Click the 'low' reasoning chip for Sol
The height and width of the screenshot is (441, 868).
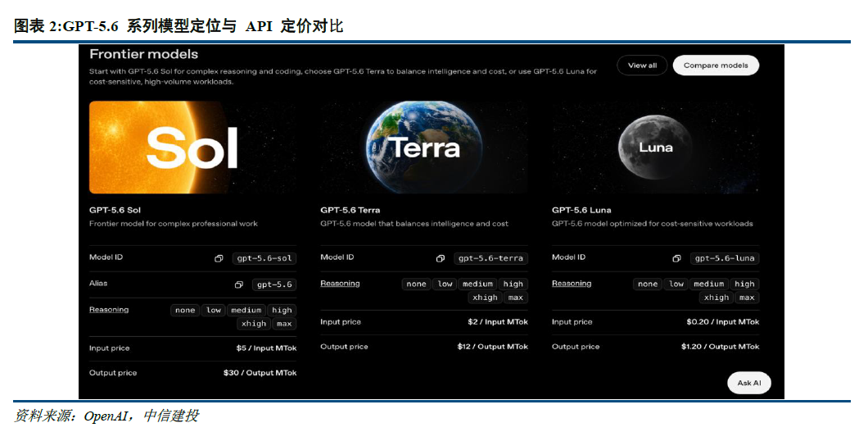pos(214,310)
